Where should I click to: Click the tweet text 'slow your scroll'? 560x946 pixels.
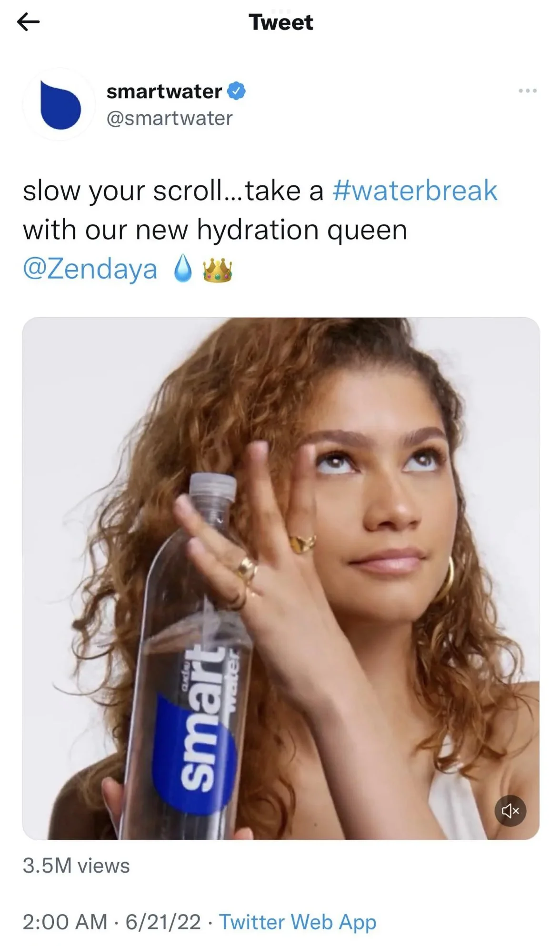pos(122,191)
